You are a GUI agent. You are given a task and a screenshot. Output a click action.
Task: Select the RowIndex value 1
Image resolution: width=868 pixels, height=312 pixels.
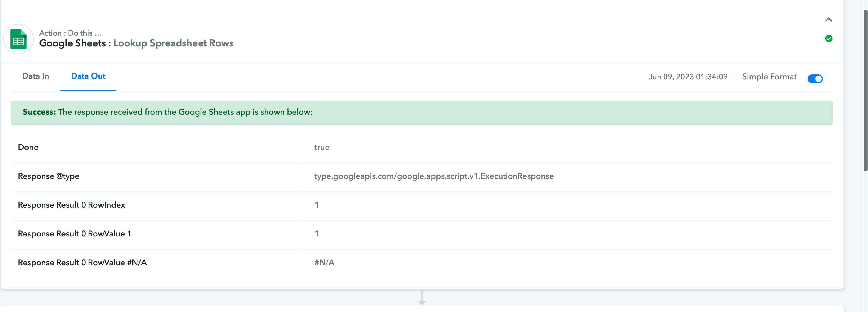[x=317, y=205]
